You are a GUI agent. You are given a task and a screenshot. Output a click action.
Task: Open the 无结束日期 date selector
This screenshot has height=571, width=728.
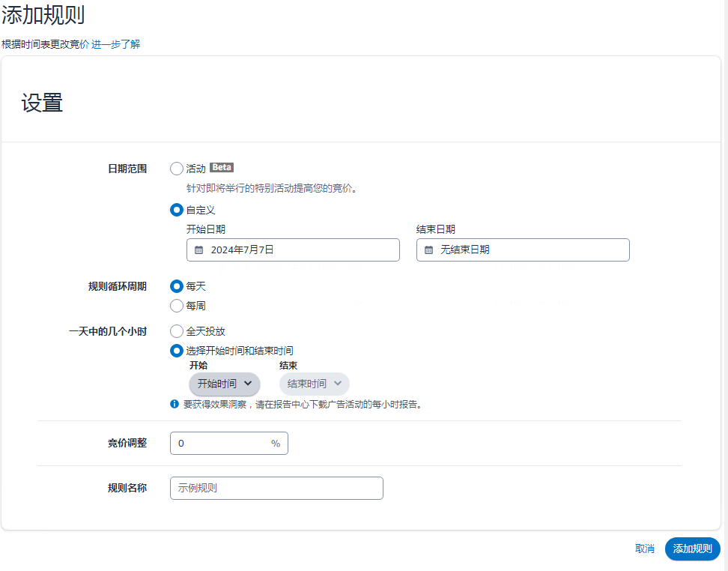tap(523, 250)
